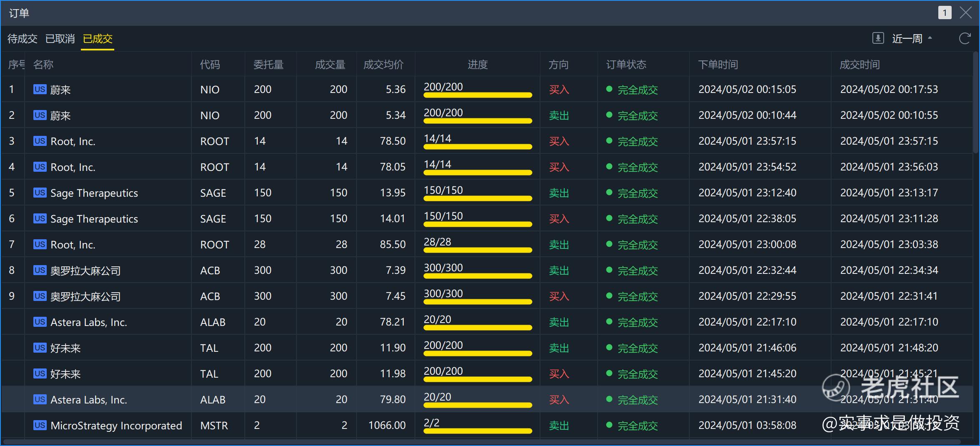The image size is (980, 446).
Task: Click the US market badge on row 3 Root, Inc.
Action: coord(40,141)
